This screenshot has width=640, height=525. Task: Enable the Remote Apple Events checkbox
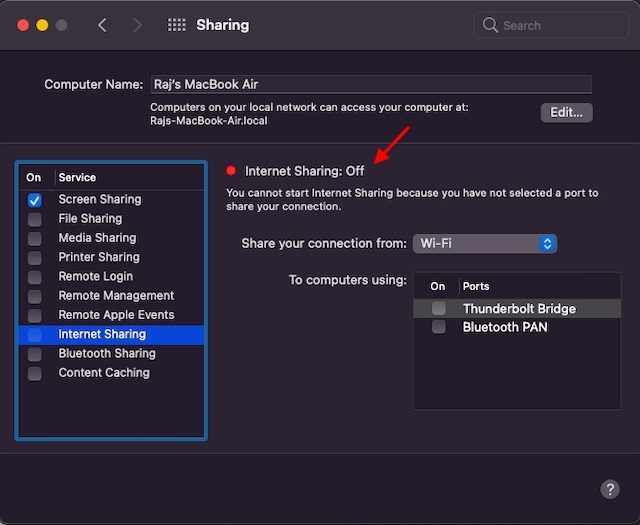pos(35,316)
